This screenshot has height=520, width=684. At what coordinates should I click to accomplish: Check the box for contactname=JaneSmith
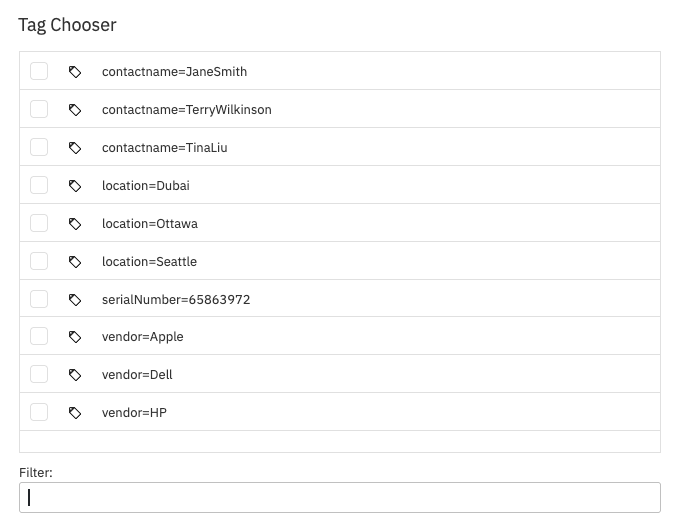pyautogui.click(x=39, y=71)
